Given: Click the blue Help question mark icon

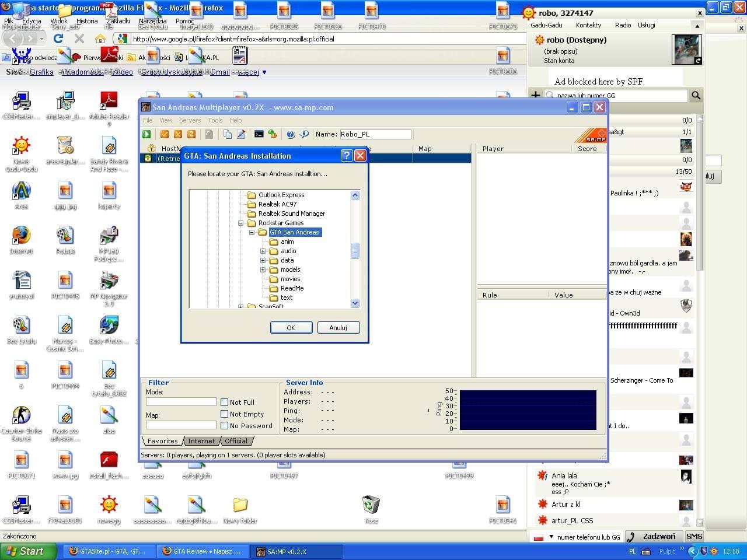Looking at the screenshot, I should 291,134.
